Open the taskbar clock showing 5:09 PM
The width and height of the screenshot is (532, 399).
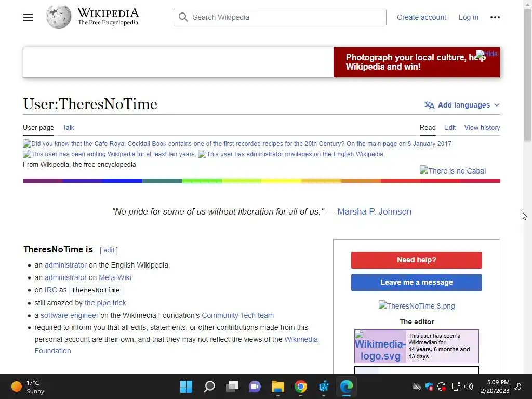coord(495,387)
